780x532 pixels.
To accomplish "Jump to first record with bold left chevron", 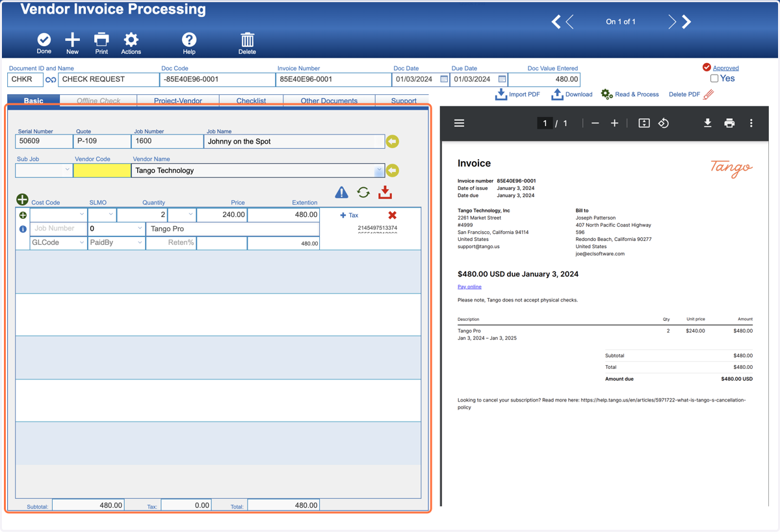I will [x=556, y=21].
